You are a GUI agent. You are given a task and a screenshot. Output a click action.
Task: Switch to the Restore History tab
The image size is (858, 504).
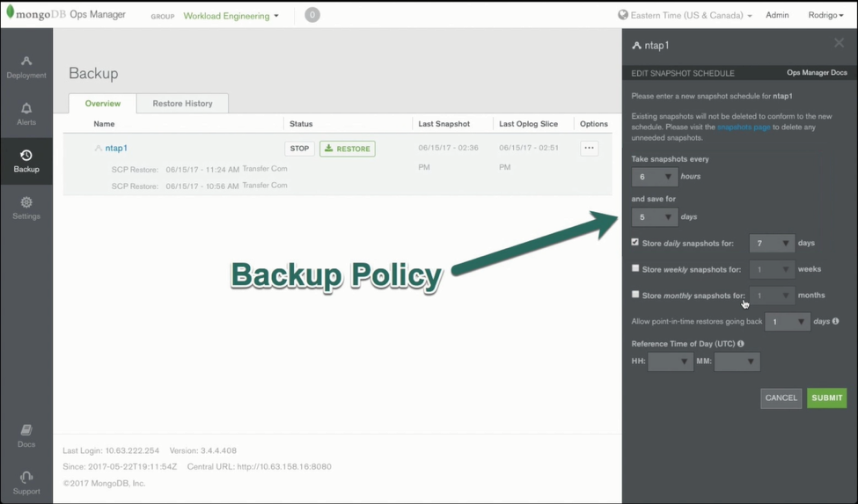(182, 104)
